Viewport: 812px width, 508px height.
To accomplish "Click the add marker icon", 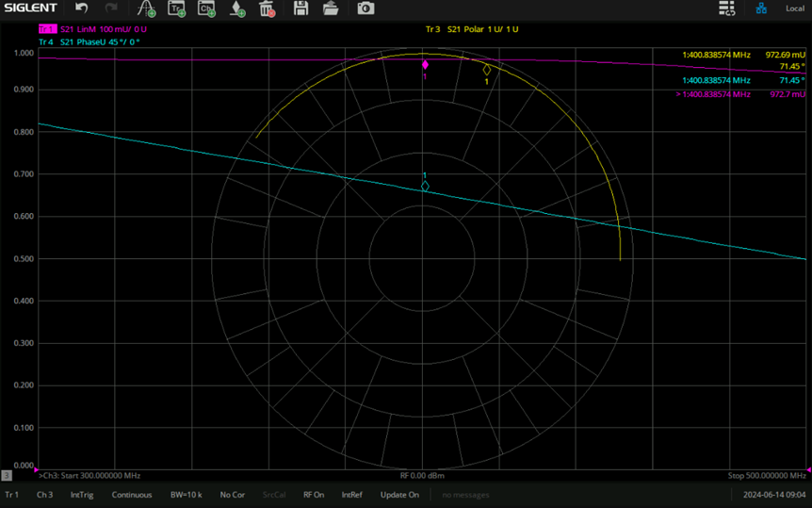I will 237,8.
